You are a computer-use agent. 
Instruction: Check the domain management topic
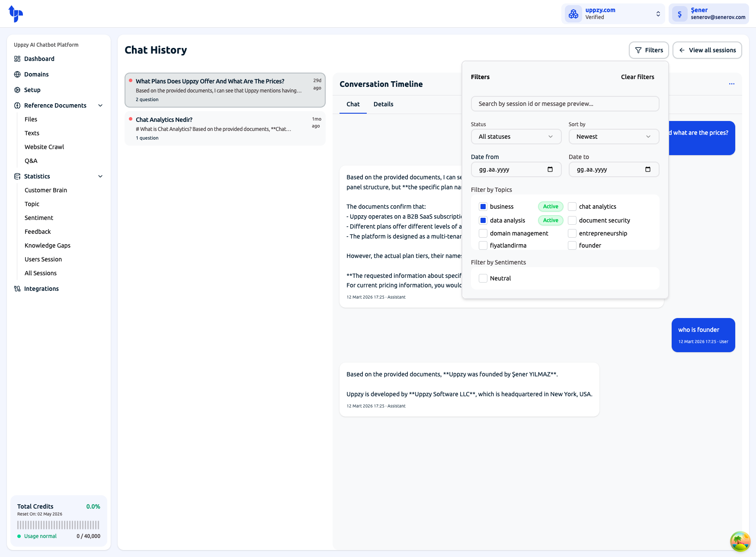tap(483, 233)
